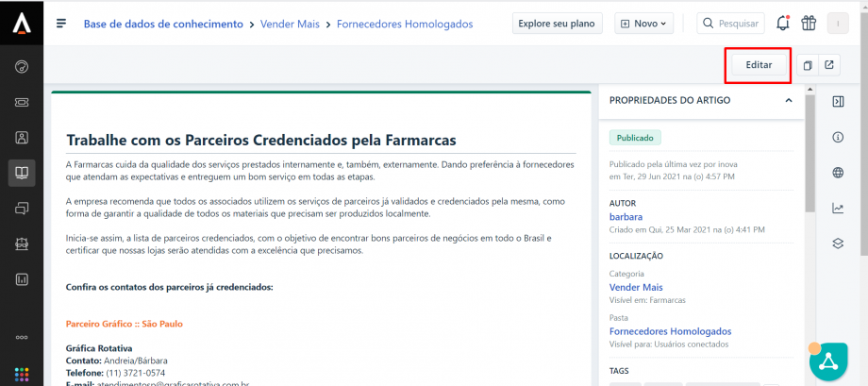Open the language globe icon in right rail
The image size is (868, 386).
[x=838, y=173]
